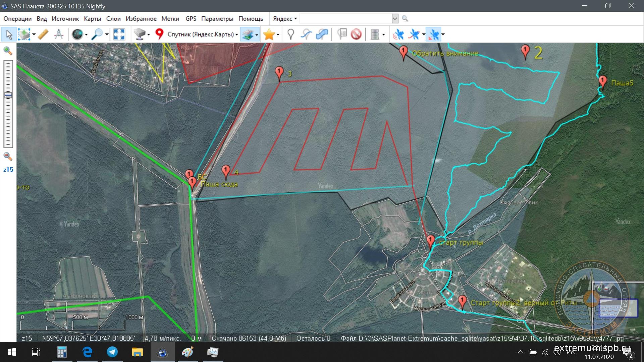Click the overlay layers icon
Image resolution: width=644 pixels, height=362 pixels.
(x=248, y=34)
